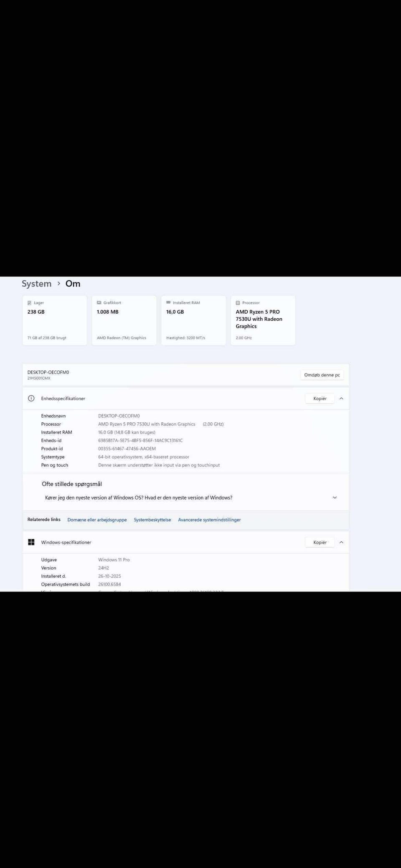401x868 pixels.
Task: Copy Windows specs with Windows-specifikationer Kopiér
Action: tap(320, 543)
